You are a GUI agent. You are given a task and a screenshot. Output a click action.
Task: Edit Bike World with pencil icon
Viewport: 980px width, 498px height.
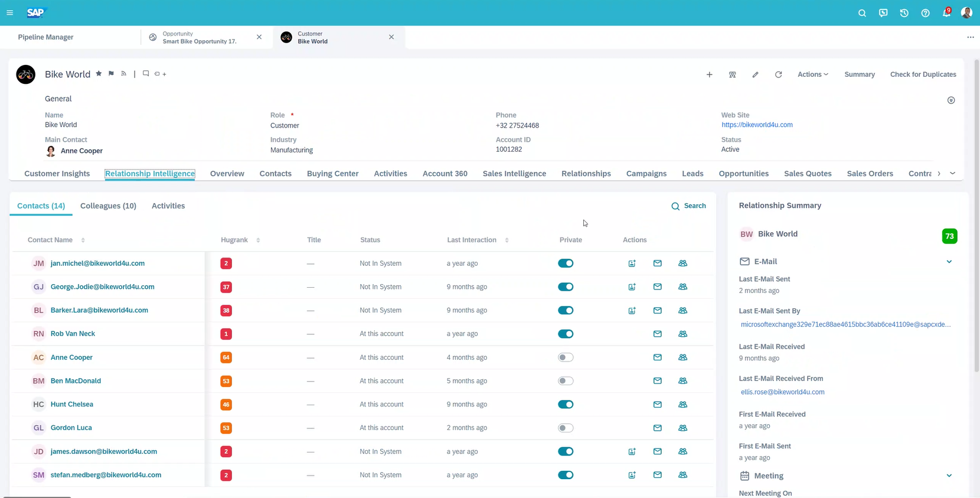click(756, 74)
